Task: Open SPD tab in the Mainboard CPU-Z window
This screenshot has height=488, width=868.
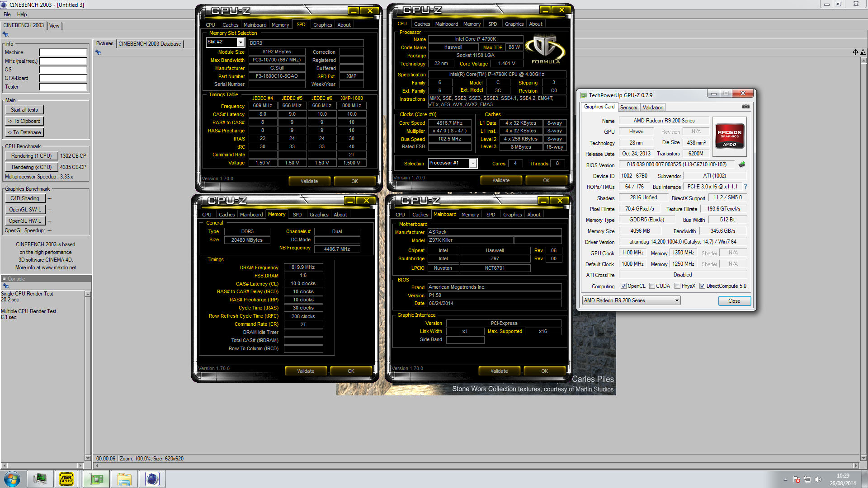Action: [x=491, y=215]
